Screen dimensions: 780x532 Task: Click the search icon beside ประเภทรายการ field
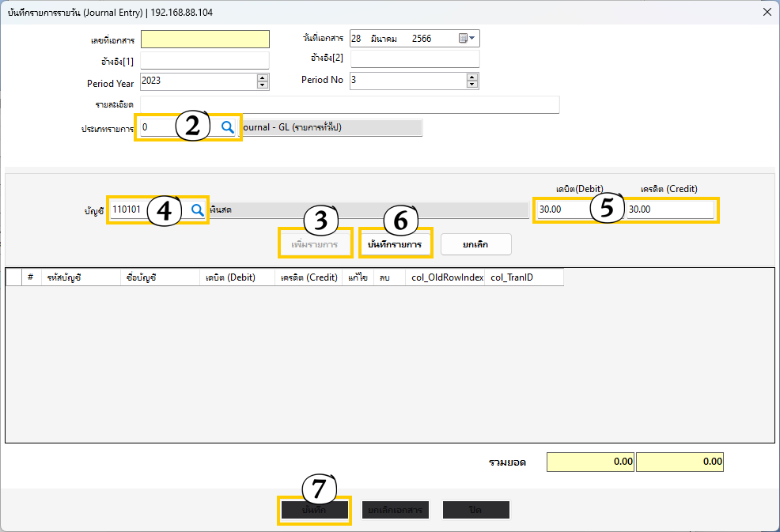227,127
